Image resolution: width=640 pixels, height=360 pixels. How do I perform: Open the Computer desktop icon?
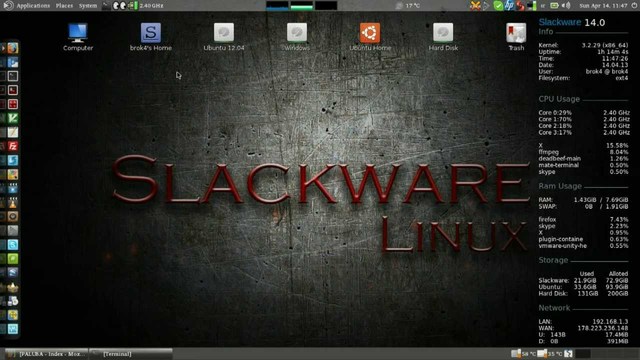click(x=78, y=37)
